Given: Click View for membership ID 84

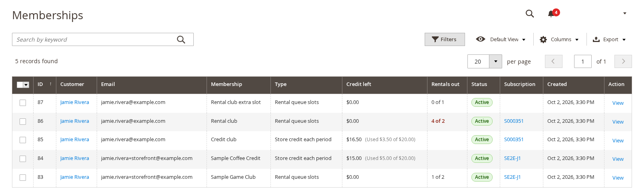Looking at the screenshot, I should point(618,159).
